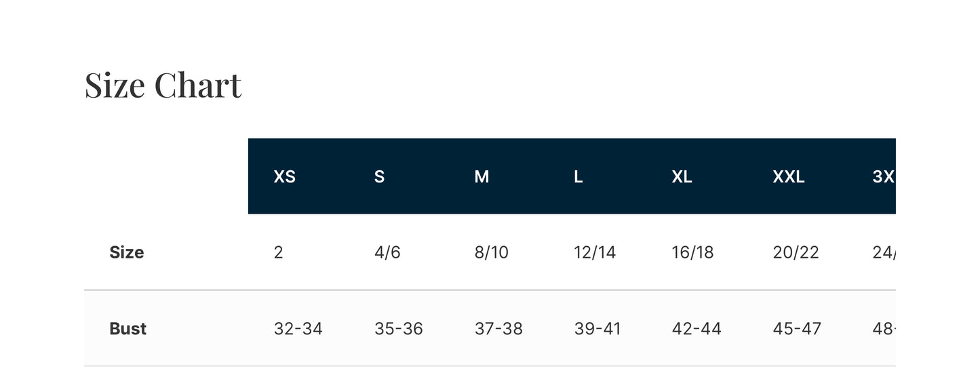Image resolution: width=980 pixels, height=392 pixels.
Task: Click the S column header
Action: [379, 177]
